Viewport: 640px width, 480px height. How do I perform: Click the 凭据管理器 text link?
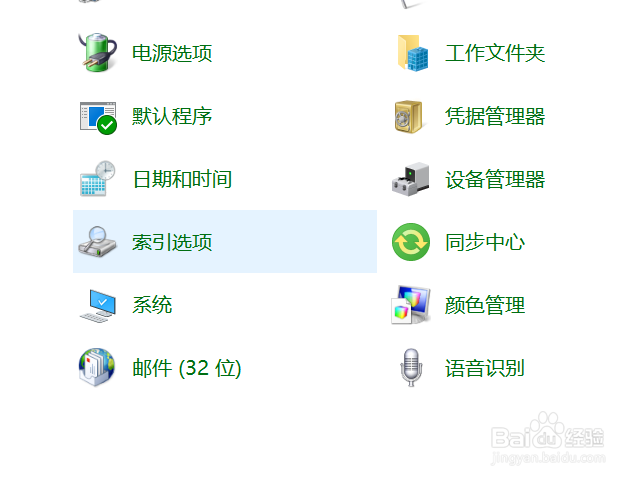[x=495, y=116]
